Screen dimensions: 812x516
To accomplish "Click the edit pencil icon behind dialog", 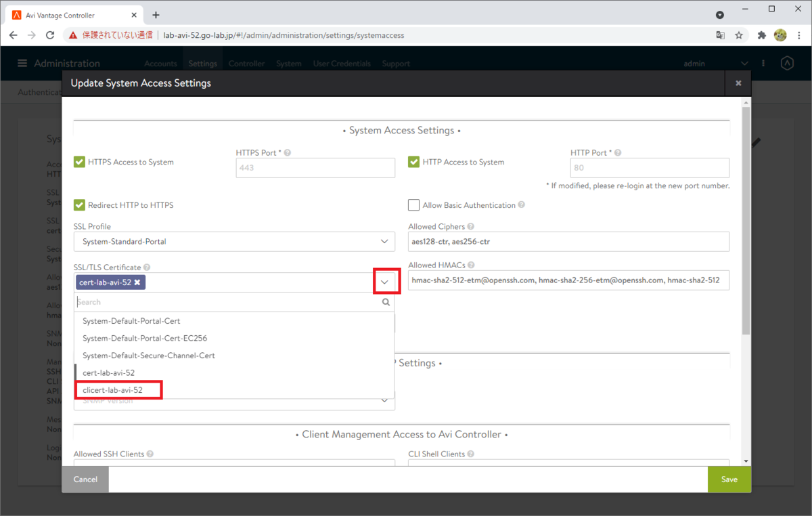I will coord(757,142).
